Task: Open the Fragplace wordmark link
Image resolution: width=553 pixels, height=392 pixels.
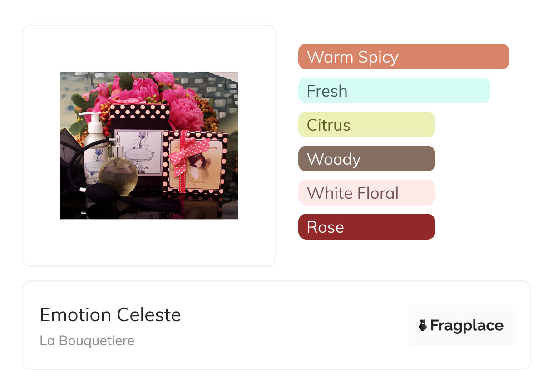Action: [x=467, y=325]
